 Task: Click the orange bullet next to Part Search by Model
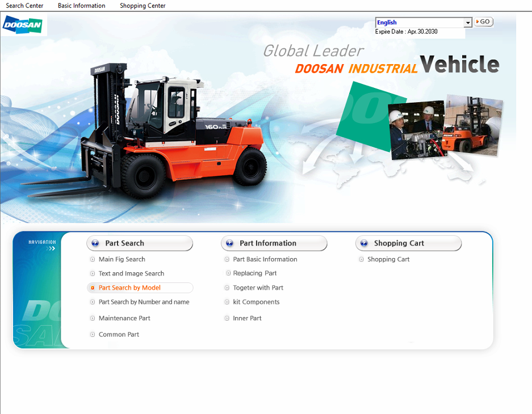(x=93, y=288)
